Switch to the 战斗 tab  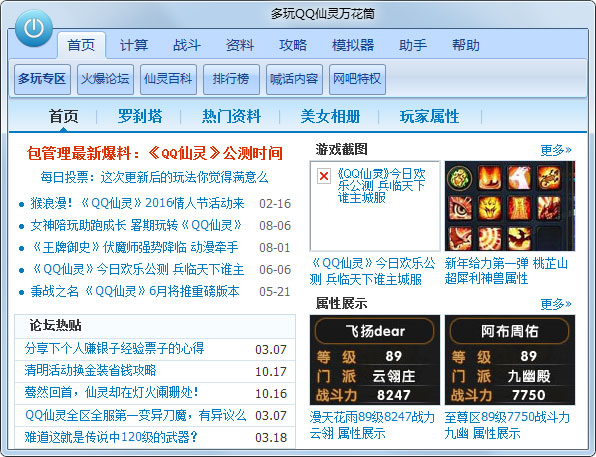pyautogui.click(x=187, y=45)
